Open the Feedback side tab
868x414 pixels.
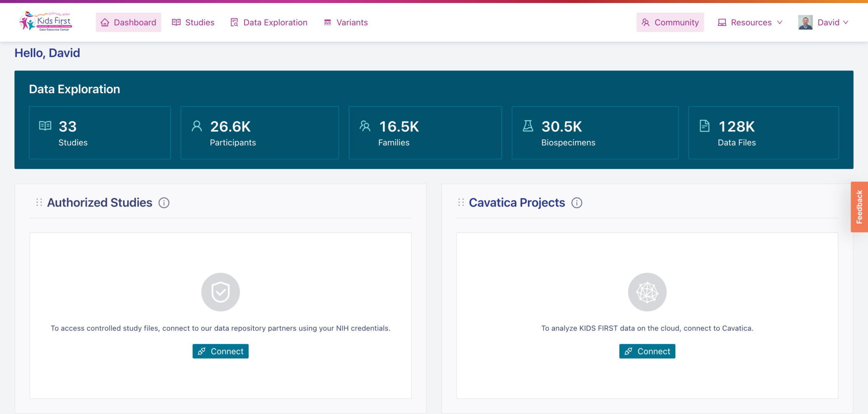click(859, 207)
